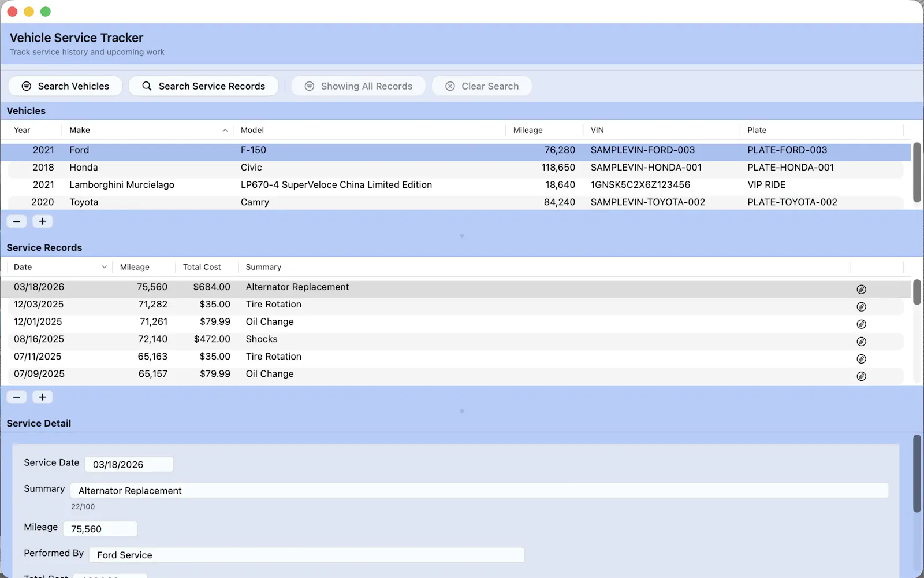Open attachment icon on 07/09/2025 row
Image resolution: width=924 pixels, height=578 pixels.
[861, 376]
